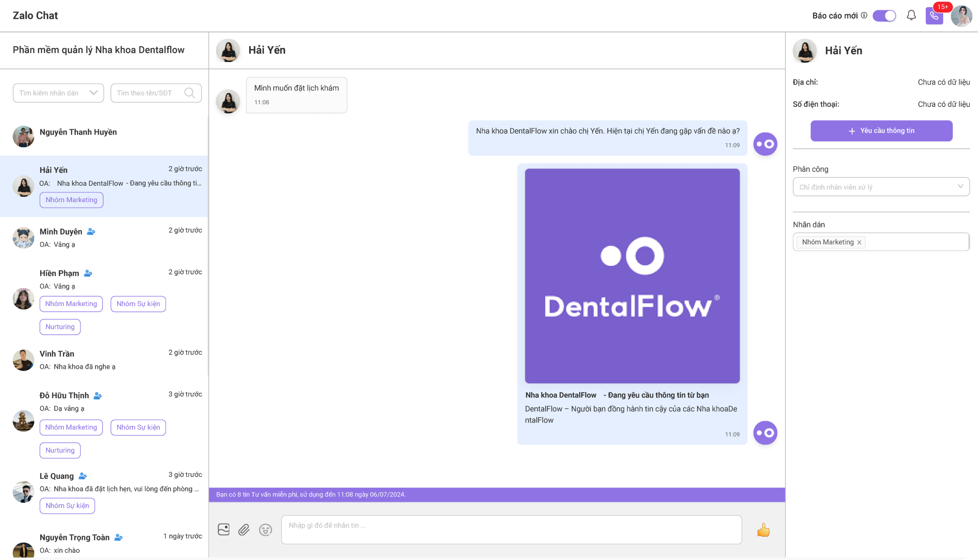978x560 pixels.
Task: Click the Số điện thoại Chưa có dữ liệu value
Action: [x=943, y=104]
